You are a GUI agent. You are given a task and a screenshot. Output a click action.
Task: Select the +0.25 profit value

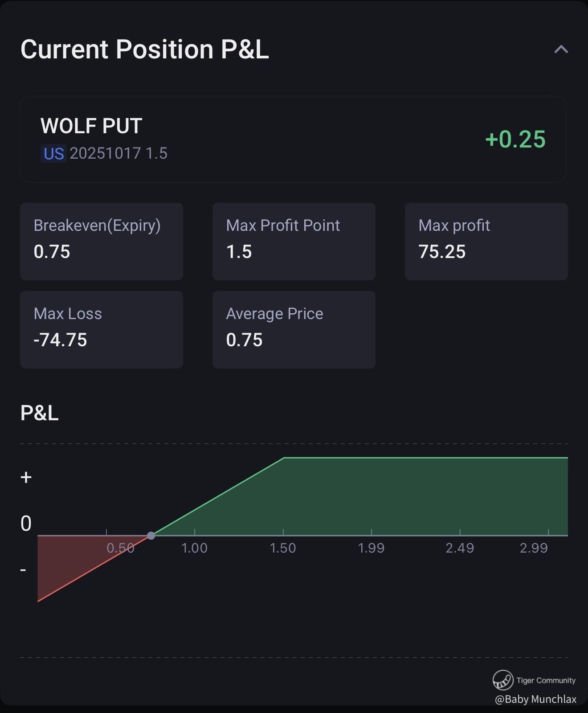click(515, 139)
